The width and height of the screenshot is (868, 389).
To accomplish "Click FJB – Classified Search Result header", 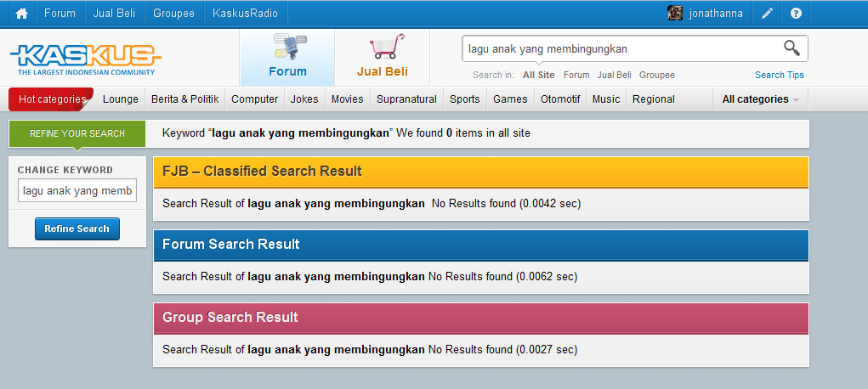I will point(480,172).
